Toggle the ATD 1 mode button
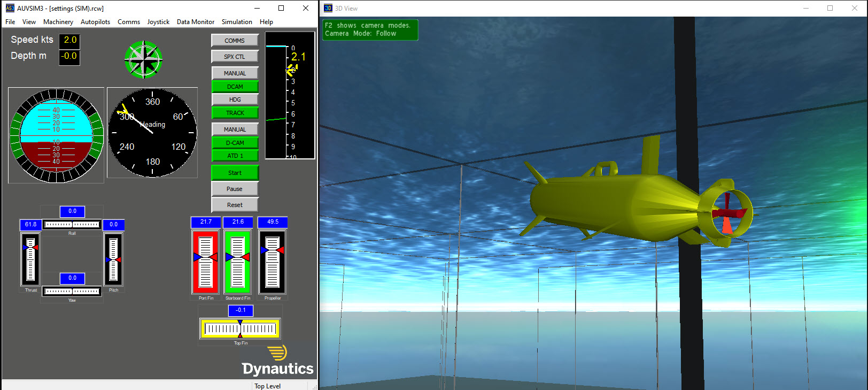 [235, 156]
